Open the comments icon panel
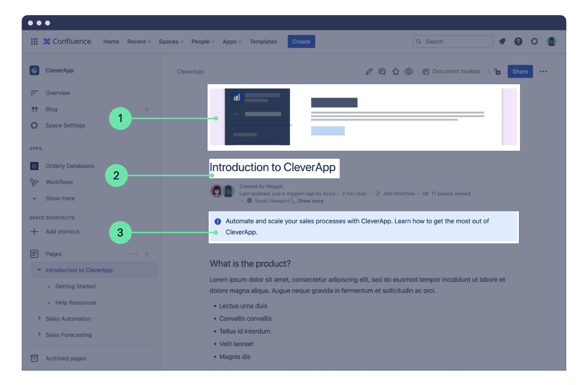 click(382, 71)
